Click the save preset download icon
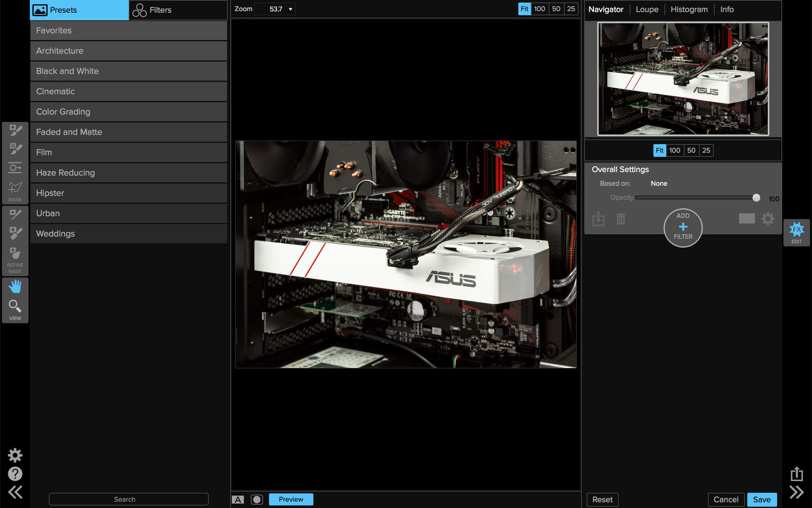 pos(598,219)
